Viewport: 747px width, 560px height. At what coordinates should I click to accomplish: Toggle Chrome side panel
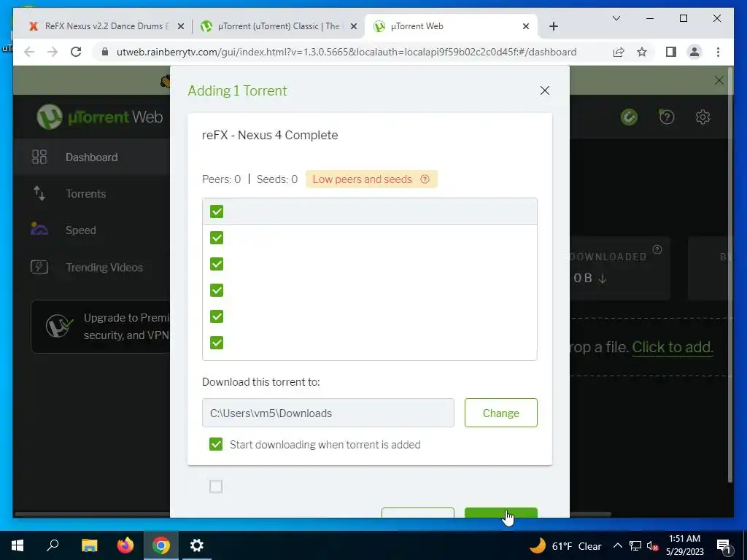[x=671, y=52]
